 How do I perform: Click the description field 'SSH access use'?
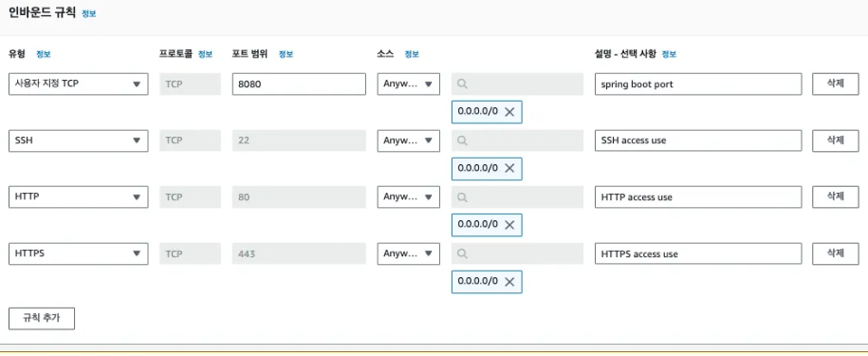point(698,141)
